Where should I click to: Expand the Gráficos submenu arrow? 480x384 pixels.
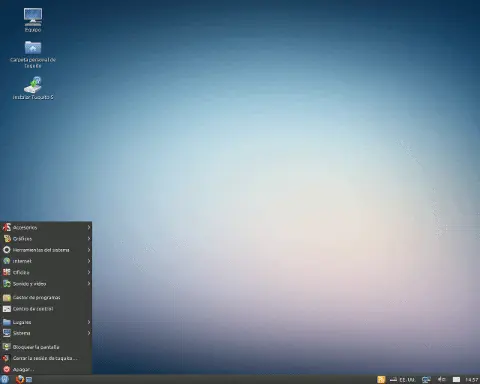coord(89,239)
